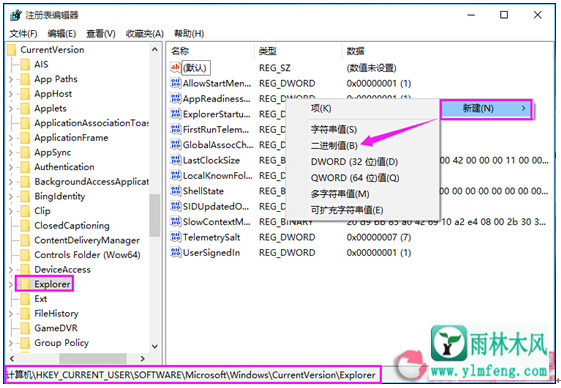561x388 pixels.
Task: Select the BackgroundAccessApplicat key
Action: point(92,182)
